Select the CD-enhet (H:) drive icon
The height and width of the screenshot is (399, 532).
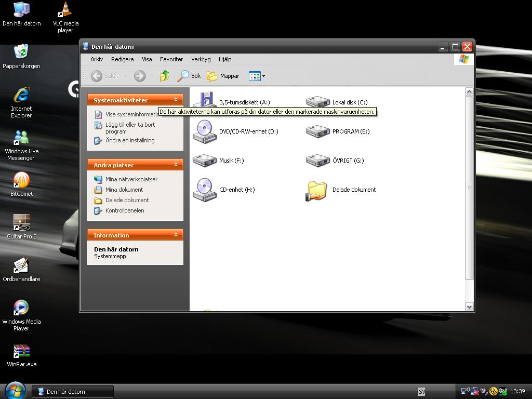[205, 190]
